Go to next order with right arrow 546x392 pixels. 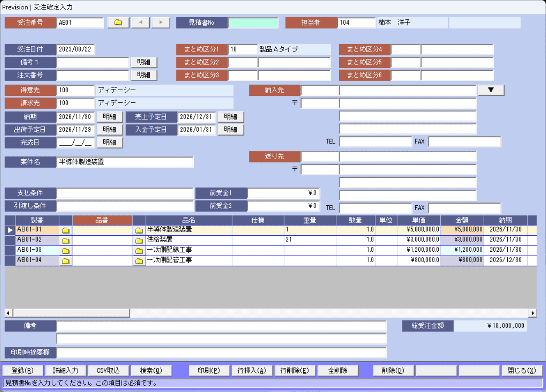click(161, 23)
